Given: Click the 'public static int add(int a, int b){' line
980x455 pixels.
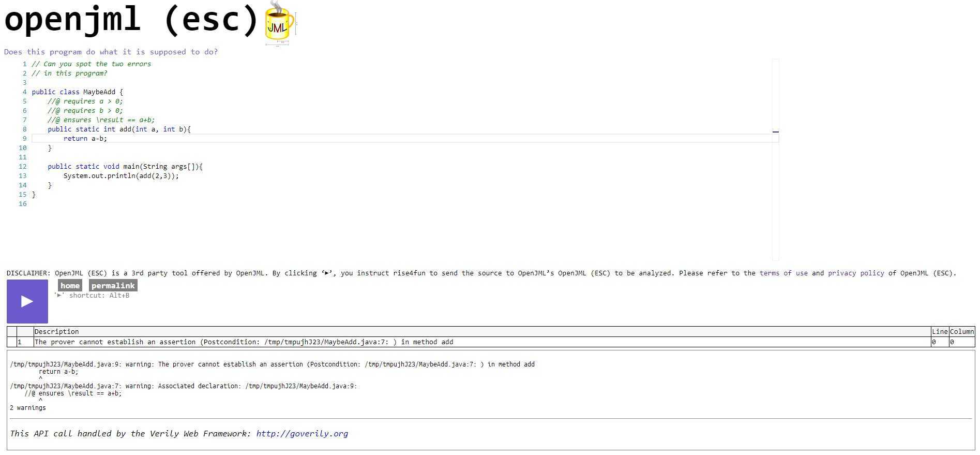Looking at the screenshot, I should click(119, 129).
